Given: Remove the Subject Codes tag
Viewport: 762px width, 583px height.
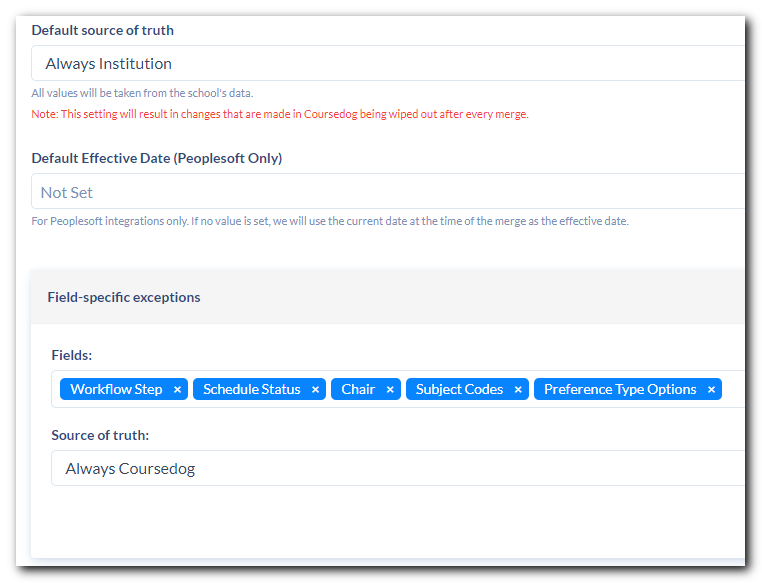Looking at the screenshot, I should pos(518,390).
